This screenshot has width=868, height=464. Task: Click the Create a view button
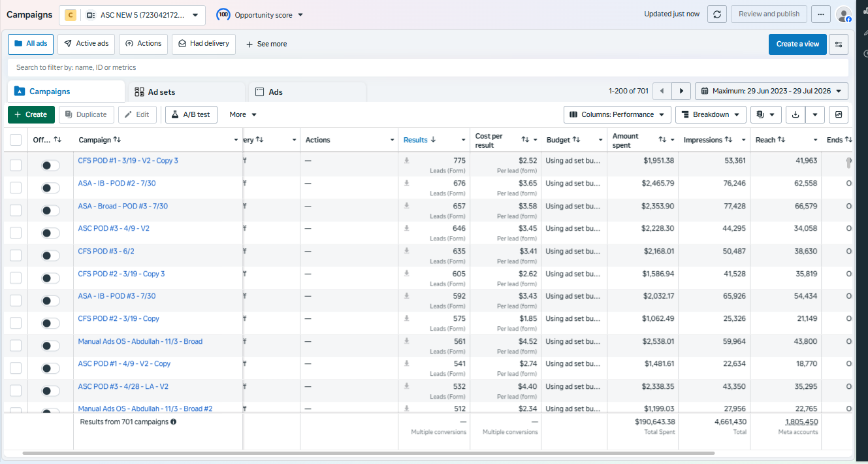[797, 44]
